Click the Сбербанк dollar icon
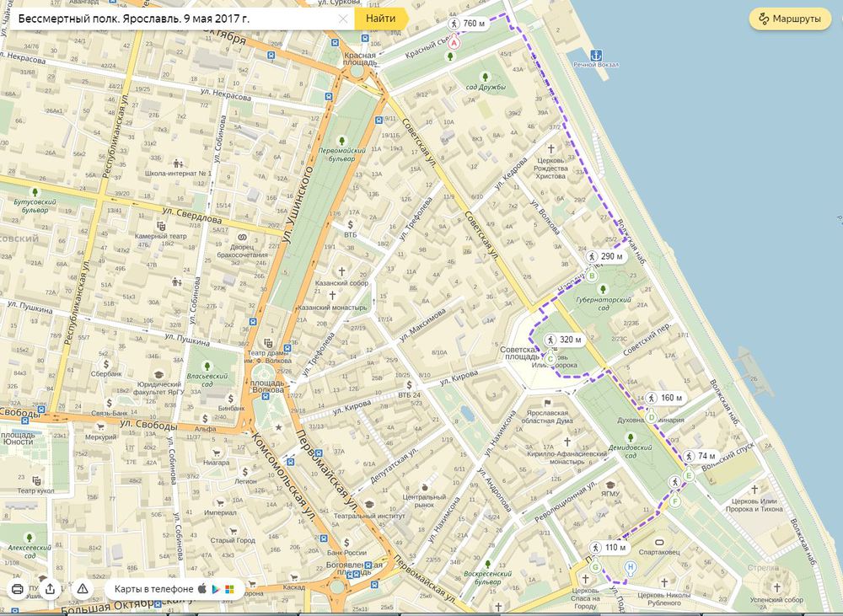The height and width of the screenshot is (616, 843). (x=106, y=364)
